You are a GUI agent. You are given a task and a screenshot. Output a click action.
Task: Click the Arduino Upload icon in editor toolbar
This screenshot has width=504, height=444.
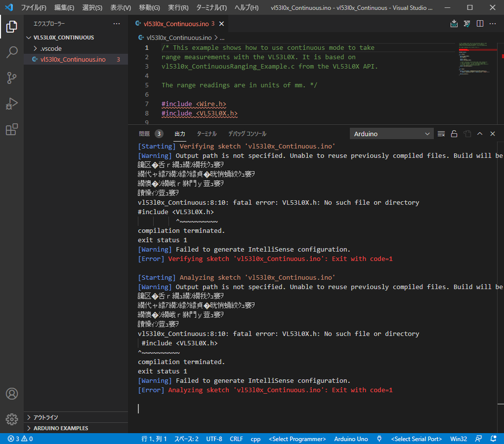coord(454,24)
